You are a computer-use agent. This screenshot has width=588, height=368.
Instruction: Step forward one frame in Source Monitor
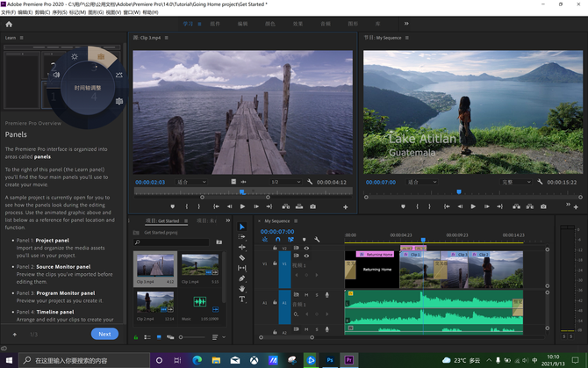pyautogui.click(x=256, y=206)
